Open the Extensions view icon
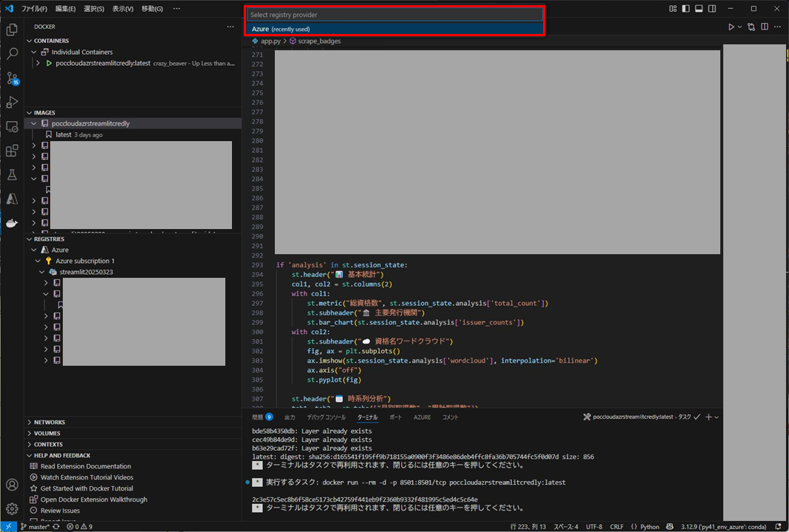 point(12,151)
